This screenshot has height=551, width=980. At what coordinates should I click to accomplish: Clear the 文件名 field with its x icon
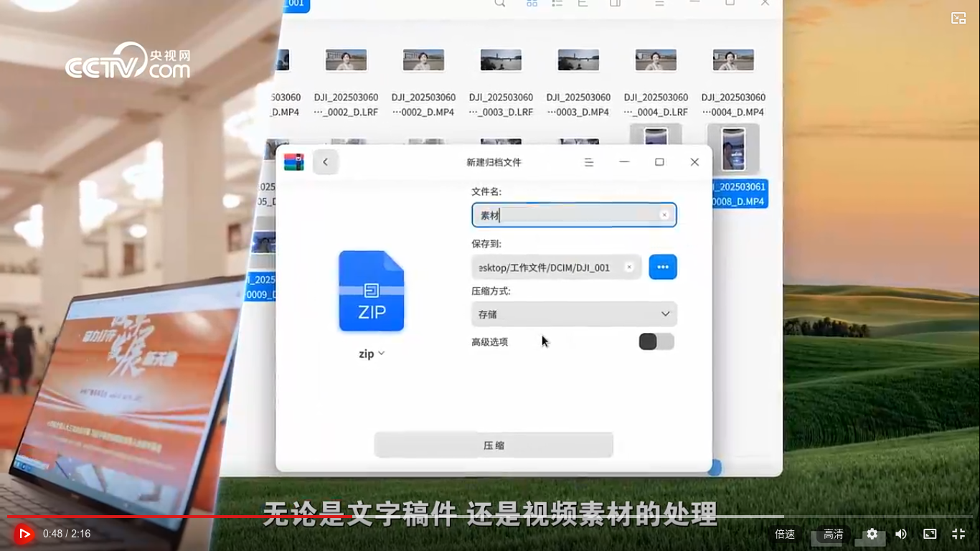664,215
